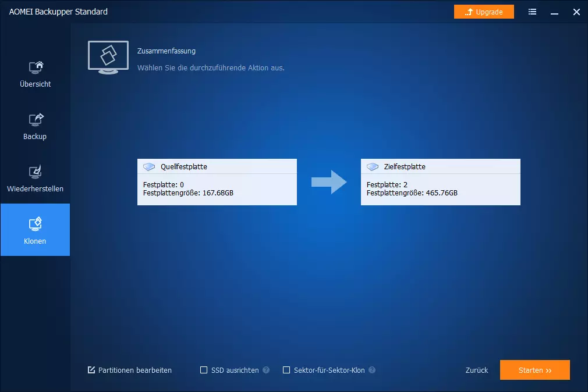
Task: Open help icon next to SSD ausrichten
Action: [x=266, y=370]
